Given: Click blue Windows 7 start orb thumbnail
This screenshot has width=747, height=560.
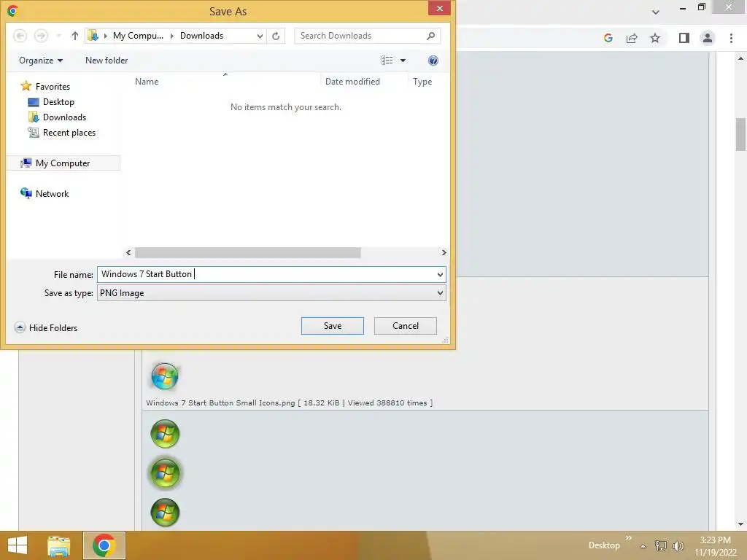Looking at the screenshot, I should pyautogui.click(x=165, y=376).
